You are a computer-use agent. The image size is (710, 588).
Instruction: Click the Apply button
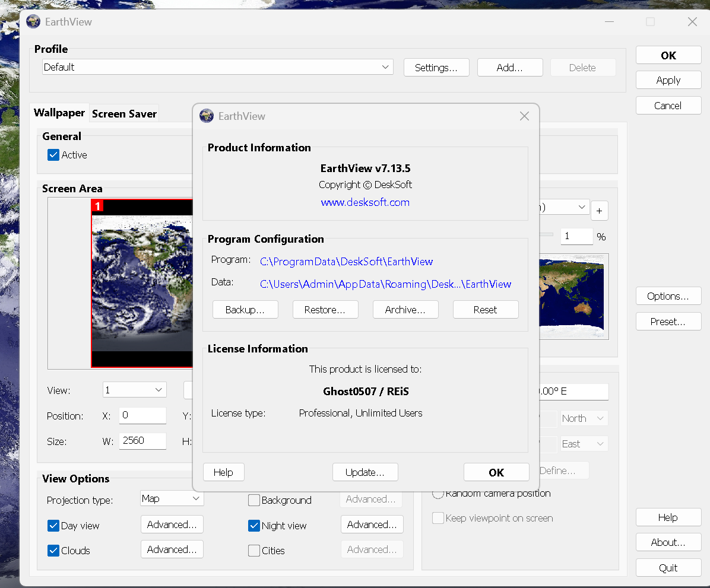pos(668,80)
